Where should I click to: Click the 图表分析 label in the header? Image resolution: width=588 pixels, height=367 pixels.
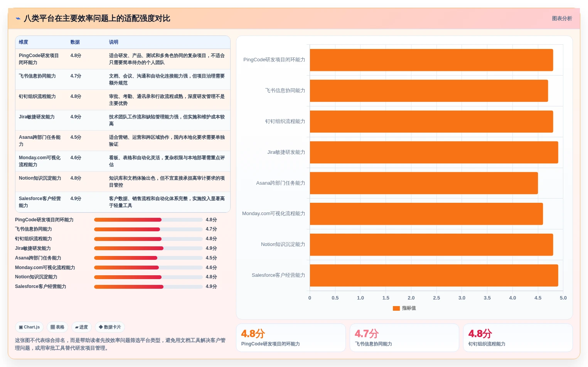pyautogui.click(x=562, y=19)
